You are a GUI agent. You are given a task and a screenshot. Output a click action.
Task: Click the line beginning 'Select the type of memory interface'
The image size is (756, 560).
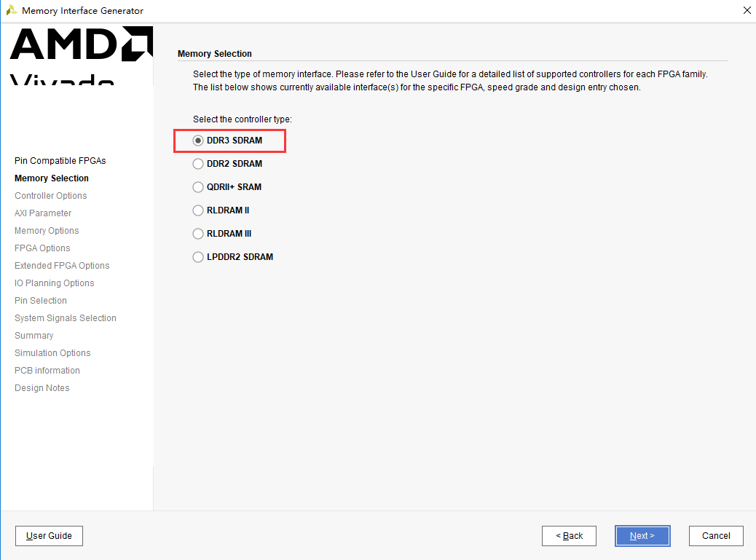tap(450, 74)
